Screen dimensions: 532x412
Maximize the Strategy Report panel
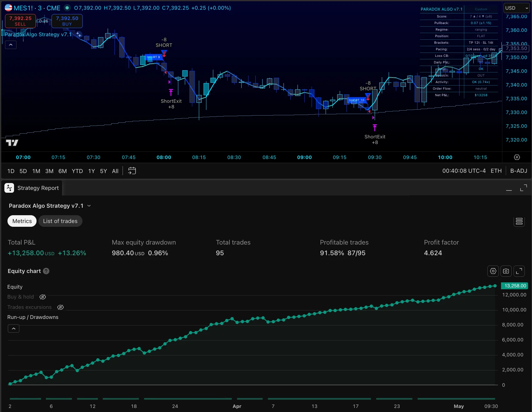[524, 188]
